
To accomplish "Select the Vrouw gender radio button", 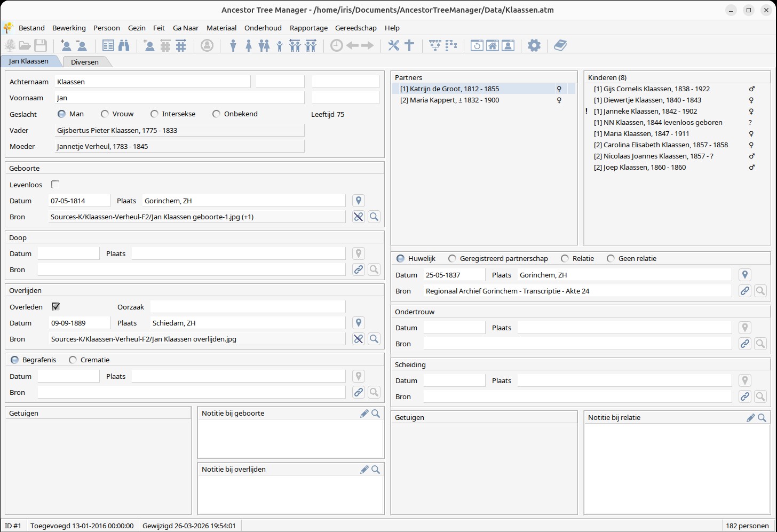I will coord(105,114).
